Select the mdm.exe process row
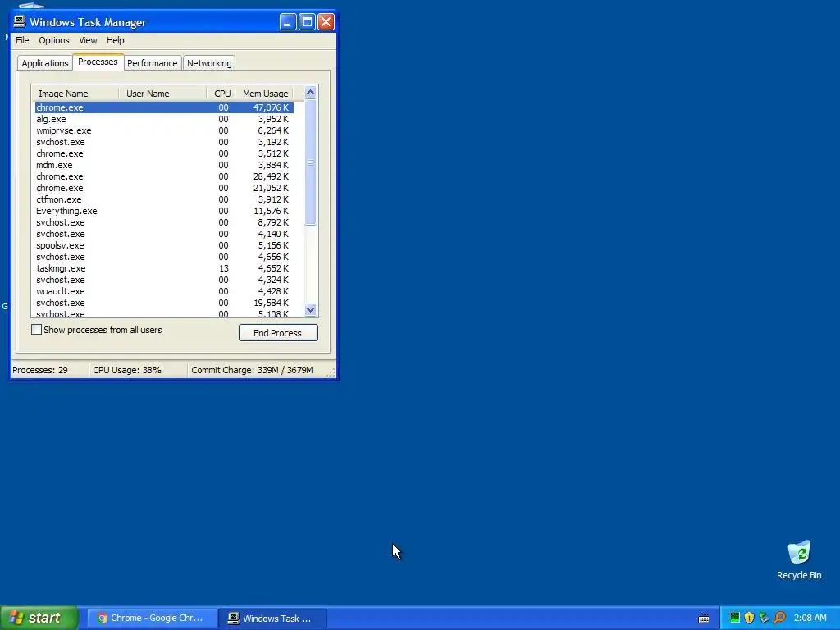The image size is (840, 630). tap(164, 165)
